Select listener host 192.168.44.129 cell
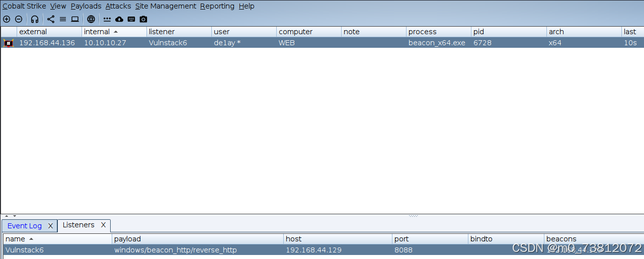644x259 pixels. pos(338,250)
